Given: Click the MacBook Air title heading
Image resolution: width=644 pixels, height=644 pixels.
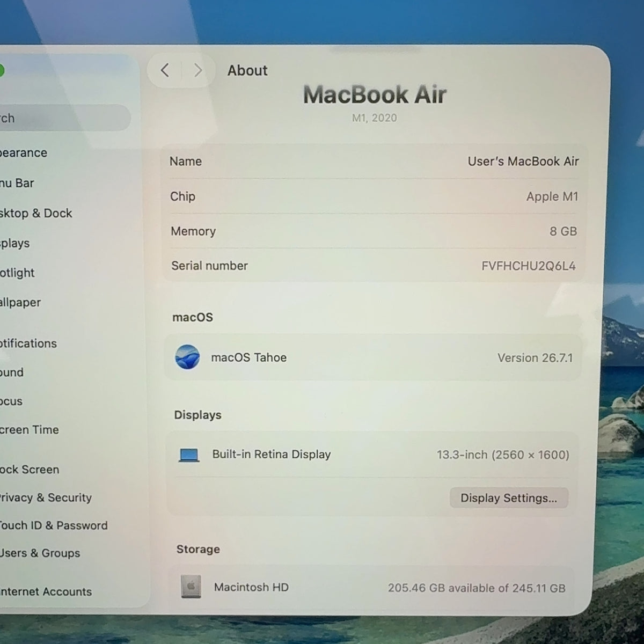Looking at the screenshot, I should coord(375,95).
